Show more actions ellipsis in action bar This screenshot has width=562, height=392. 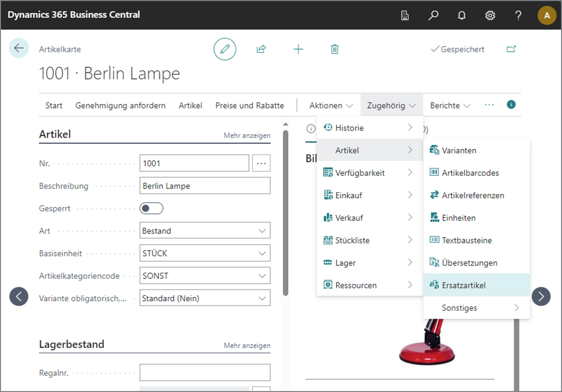(489, 105)
